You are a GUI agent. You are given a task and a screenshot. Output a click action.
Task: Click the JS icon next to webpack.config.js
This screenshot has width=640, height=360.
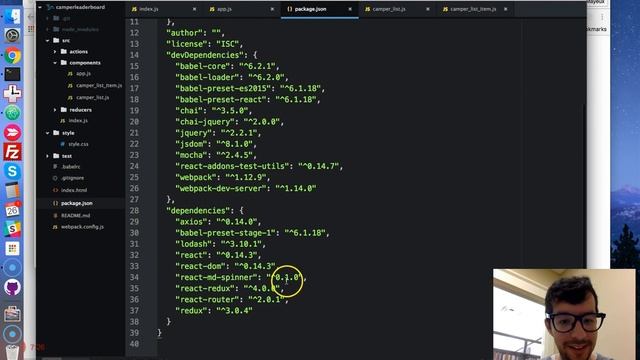tap(55, 227)
